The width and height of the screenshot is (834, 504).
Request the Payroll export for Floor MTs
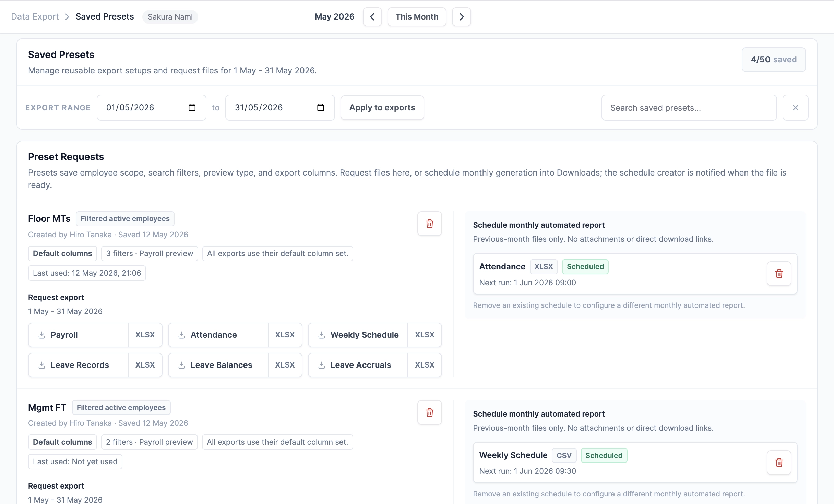click(79, 335)
